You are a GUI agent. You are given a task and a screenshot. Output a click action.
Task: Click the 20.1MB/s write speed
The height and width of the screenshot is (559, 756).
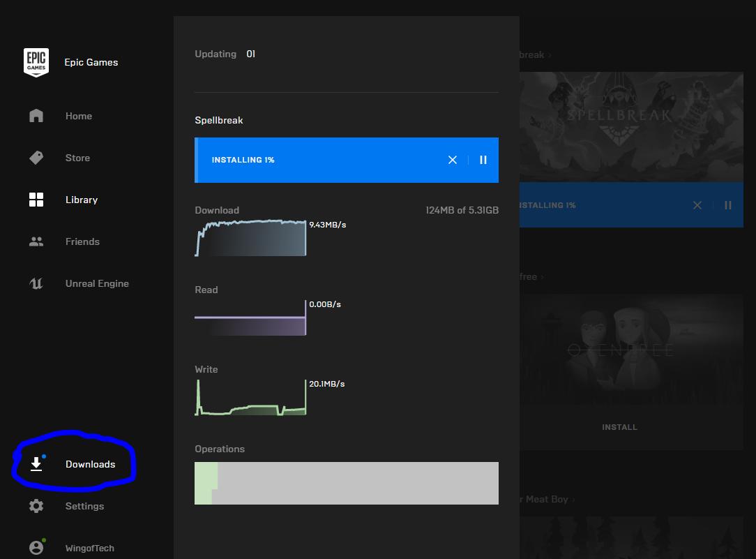coord(327,384)
